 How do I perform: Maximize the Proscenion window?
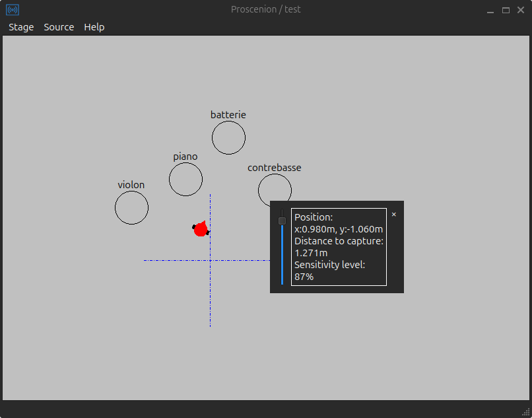click(506, 10)
